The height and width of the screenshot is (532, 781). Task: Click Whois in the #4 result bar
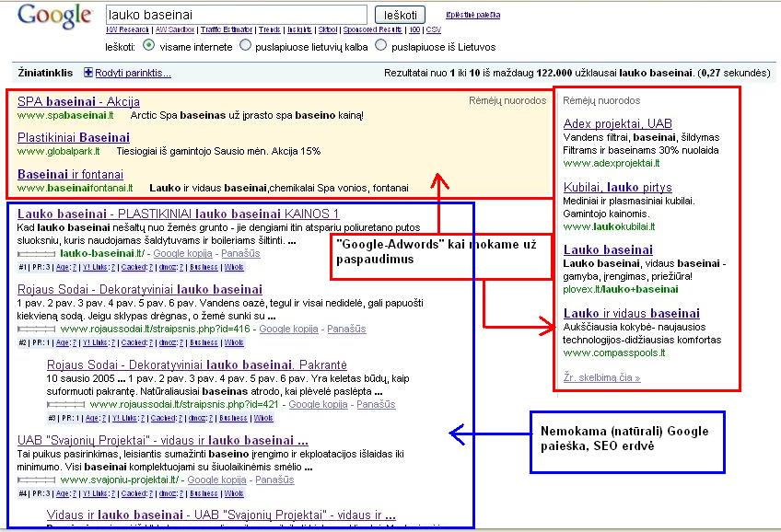click(x=234, y=493)
